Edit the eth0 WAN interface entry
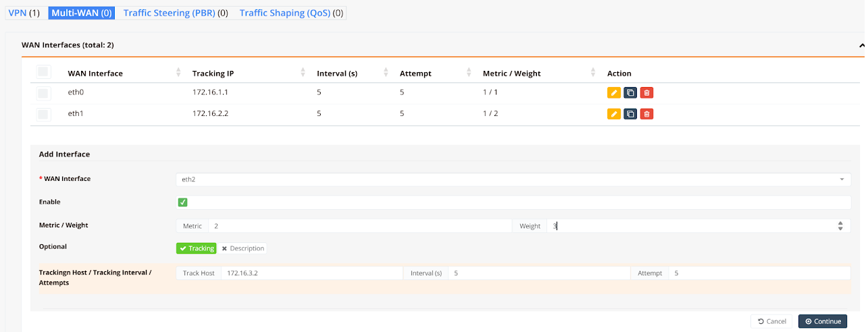Viewport: 868px width, 332px height. (613, 93)
